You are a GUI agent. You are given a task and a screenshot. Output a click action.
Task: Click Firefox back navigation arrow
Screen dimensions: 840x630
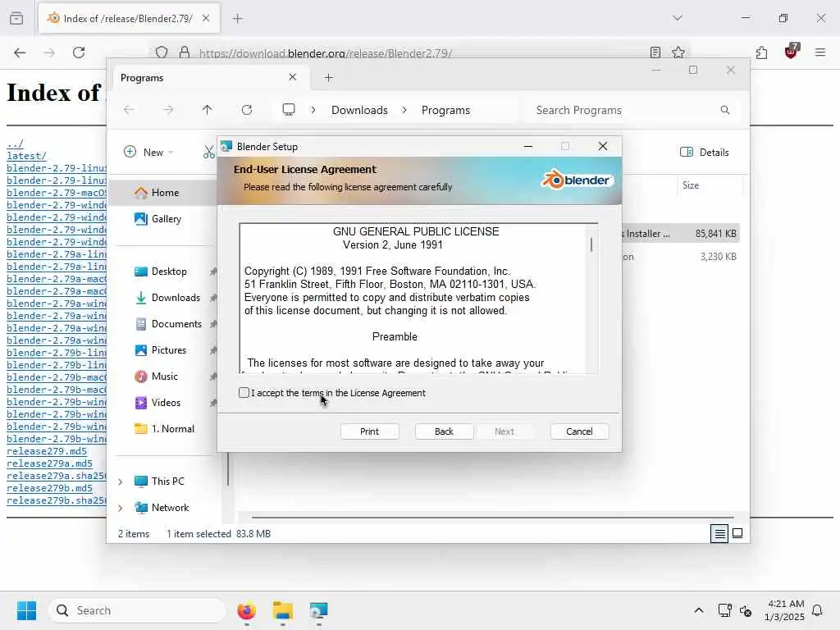[20, 52]
